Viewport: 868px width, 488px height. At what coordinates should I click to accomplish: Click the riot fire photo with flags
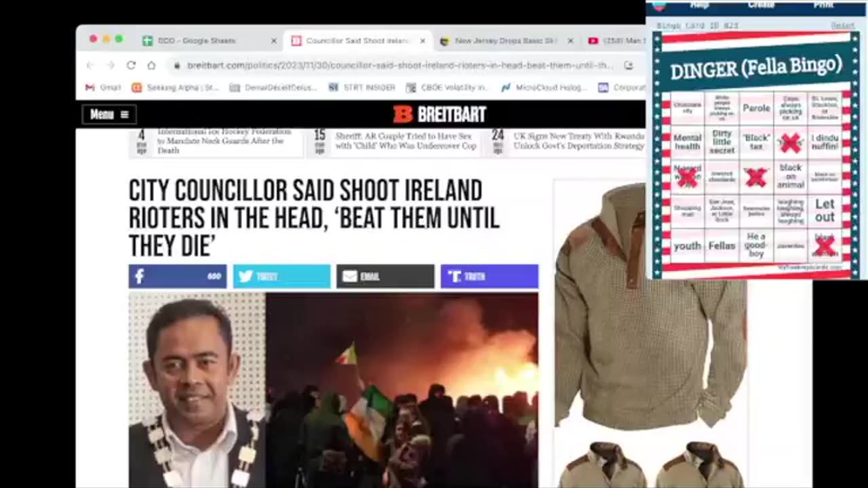[402, 390]
